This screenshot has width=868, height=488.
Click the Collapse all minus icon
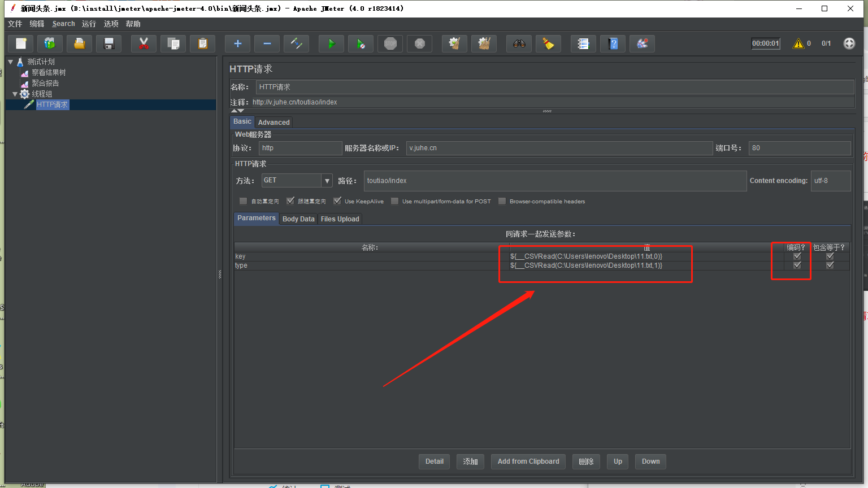click(267, 43)
